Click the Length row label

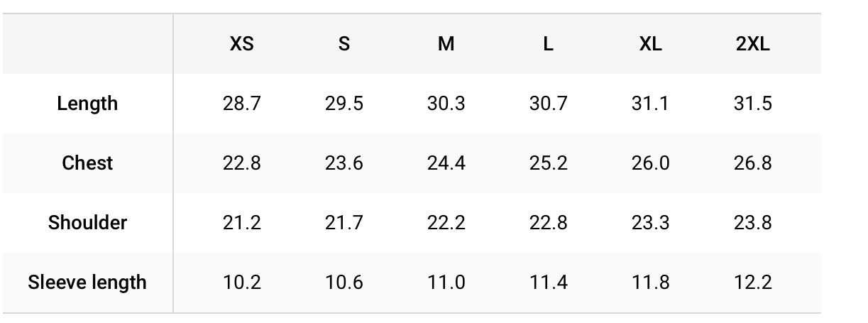pyautogui.click(x=87, y=104)
